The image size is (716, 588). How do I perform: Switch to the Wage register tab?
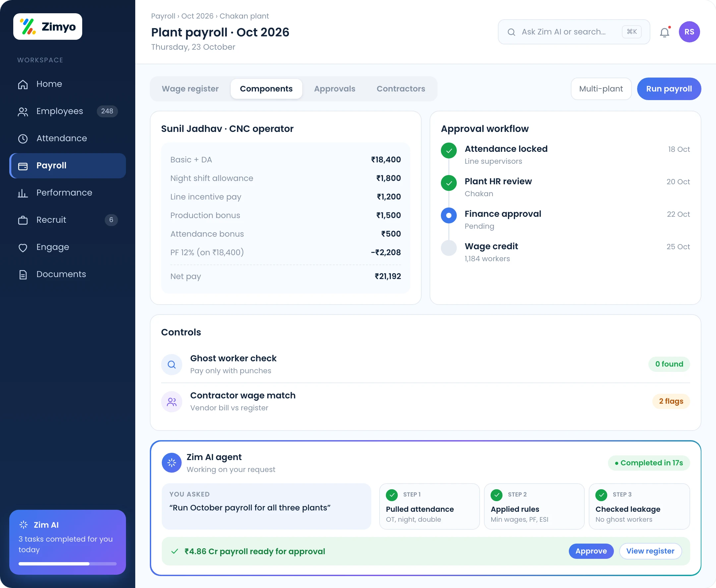tap(190, 89)
